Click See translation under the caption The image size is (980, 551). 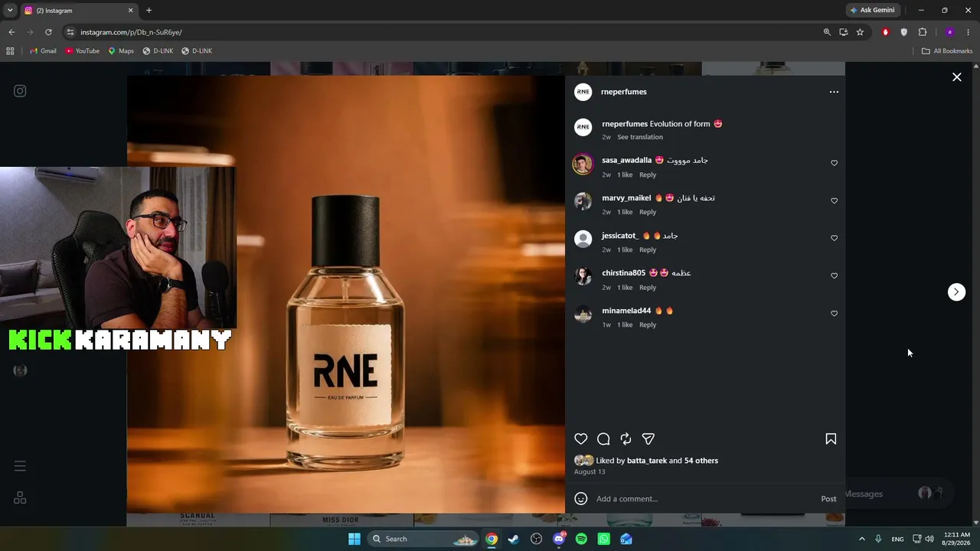coord(640,137)
